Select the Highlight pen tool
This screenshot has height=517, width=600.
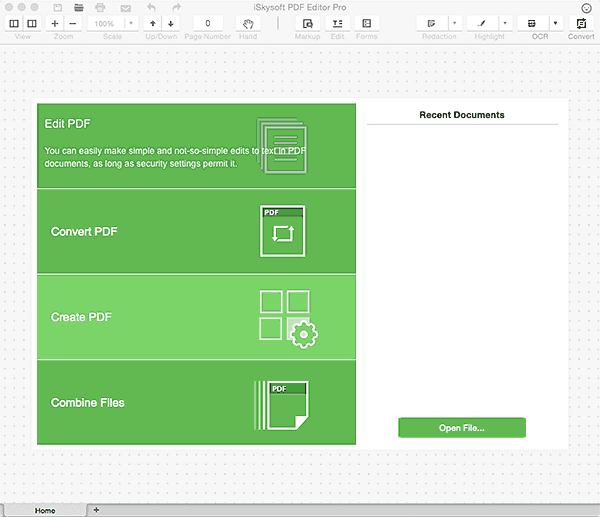pos(482,24)
